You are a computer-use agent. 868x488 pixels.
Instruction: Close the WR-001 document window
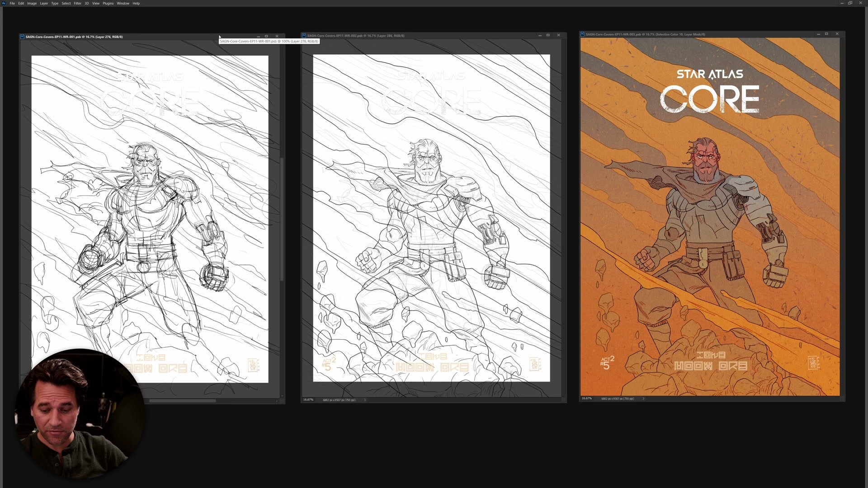pyautogui.click(x=277, y=36)
